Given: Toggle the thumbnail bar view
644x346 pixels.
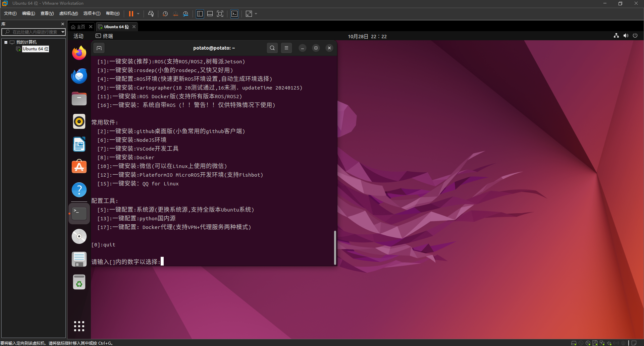Looking at the screenshot, I should [x=210, y=14].
